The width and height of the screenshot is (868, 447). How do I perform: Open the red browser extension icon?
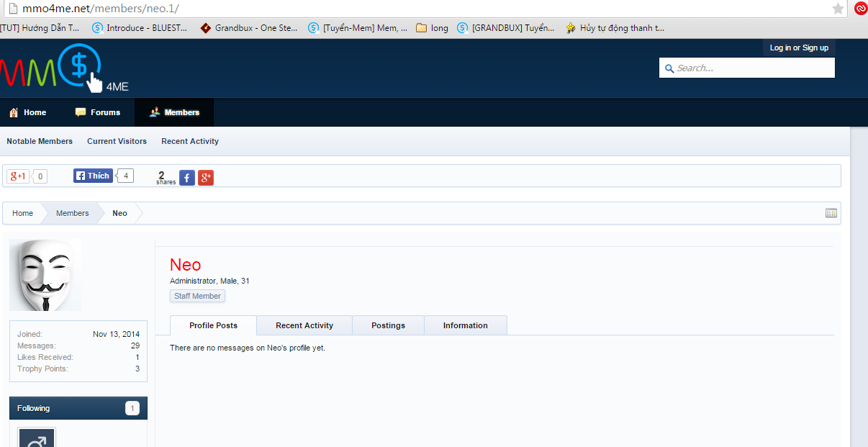tap(860, 9)
